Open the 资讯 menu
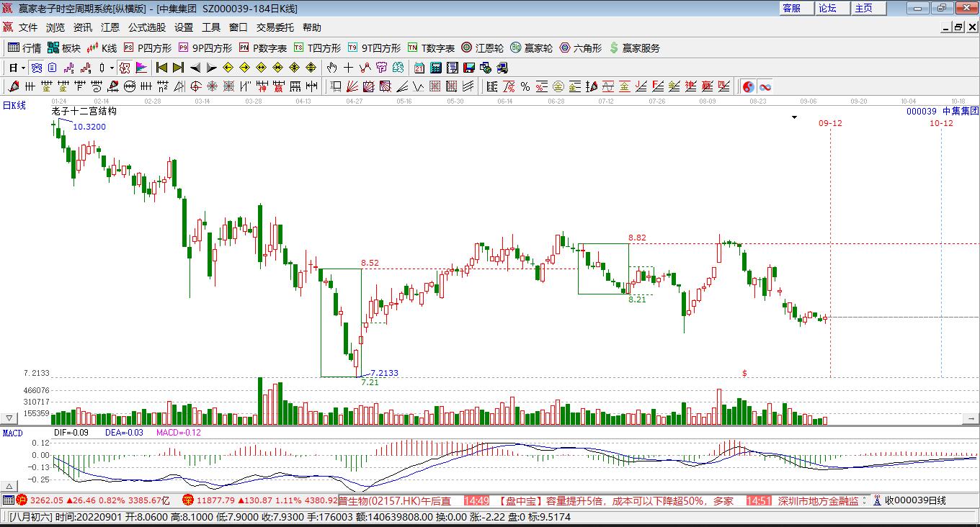This screenshot has height=527, width=980. 83,27
